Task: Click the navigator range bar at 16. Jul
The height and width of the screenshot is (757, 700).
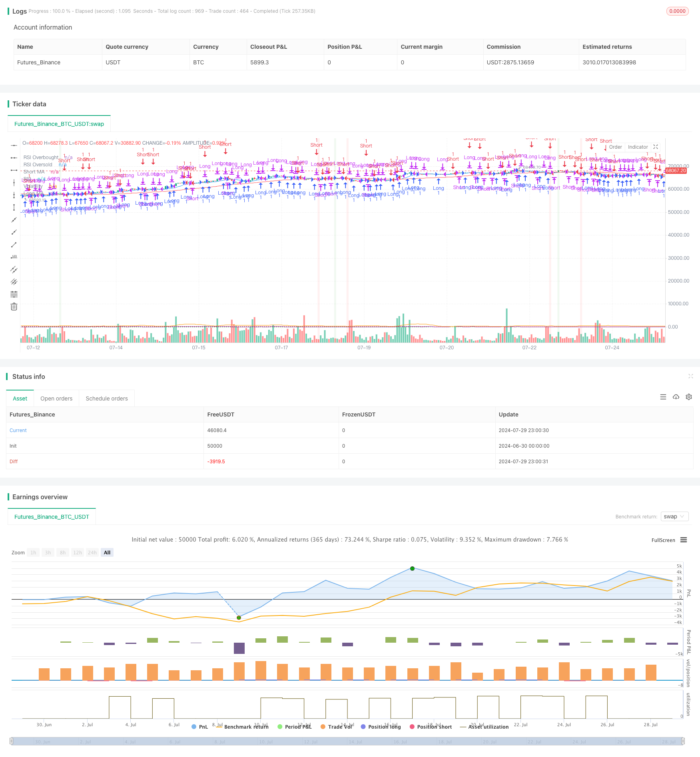Action: click(400, 741)
